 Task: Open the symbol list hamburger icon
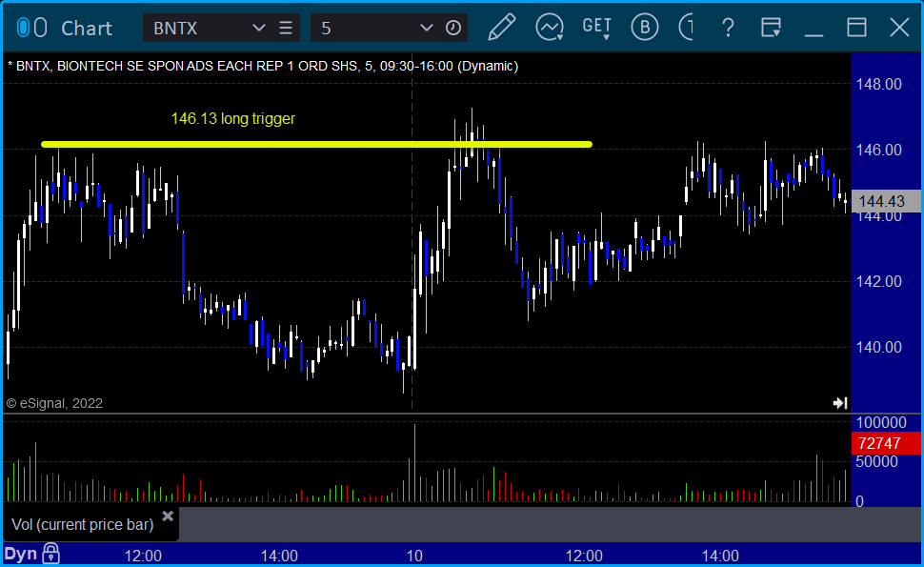pyautogui.click(x=286, y=29)
